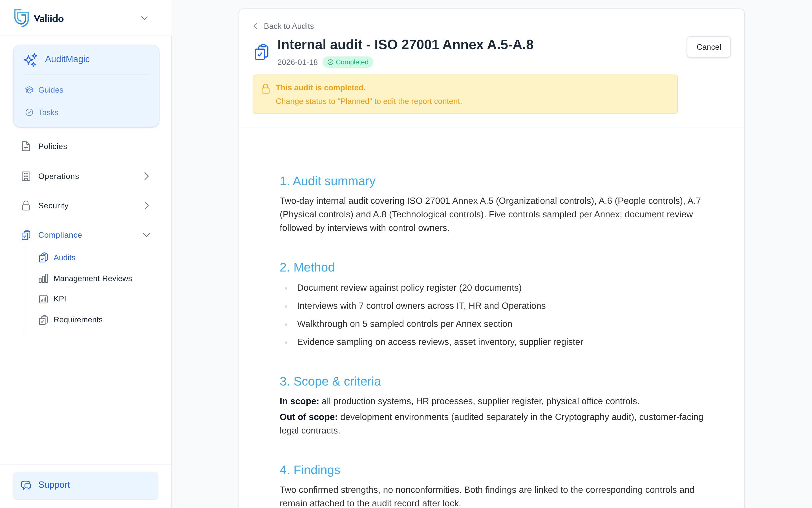Click the Operations building icon
Screen dimensions: 812x508
[26, 176]
